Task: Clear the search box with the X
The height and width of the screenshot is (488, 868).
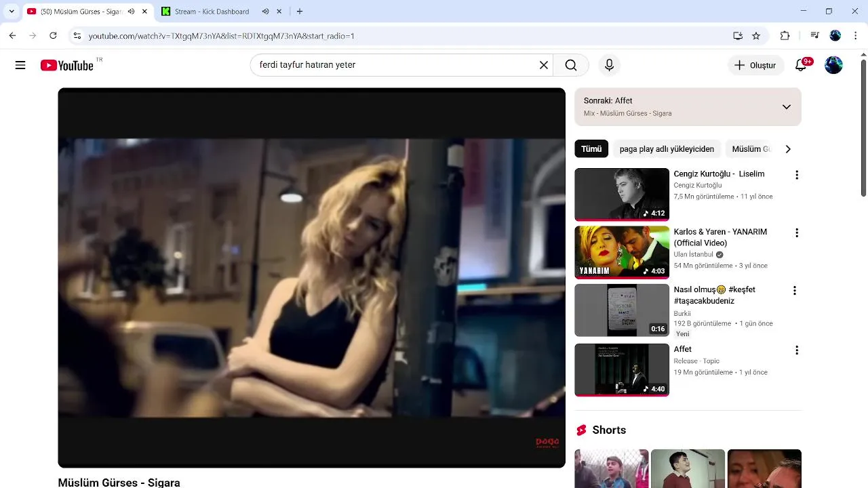Action: click(543, 65)
